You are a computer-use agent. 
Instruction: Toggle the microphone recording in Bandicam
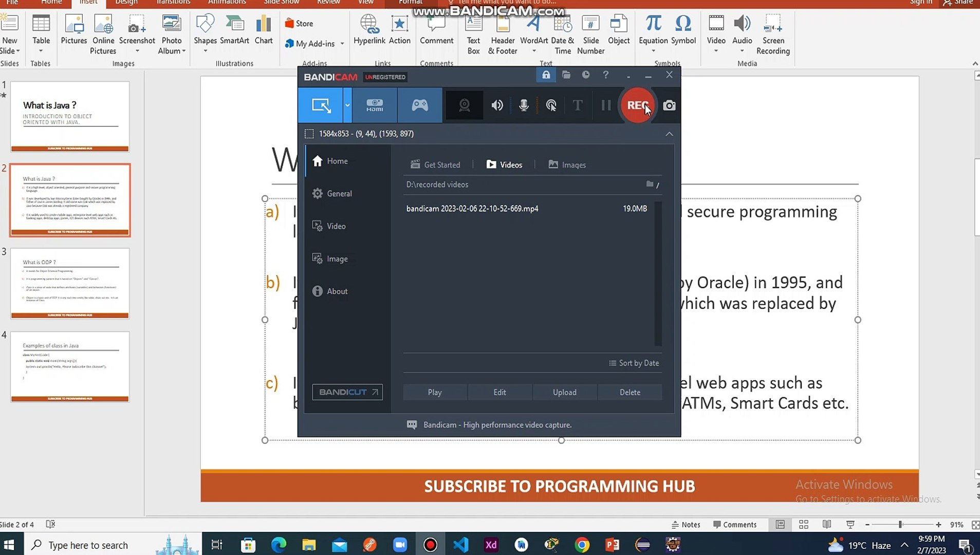pyautogui.click(x=524, y=105)
